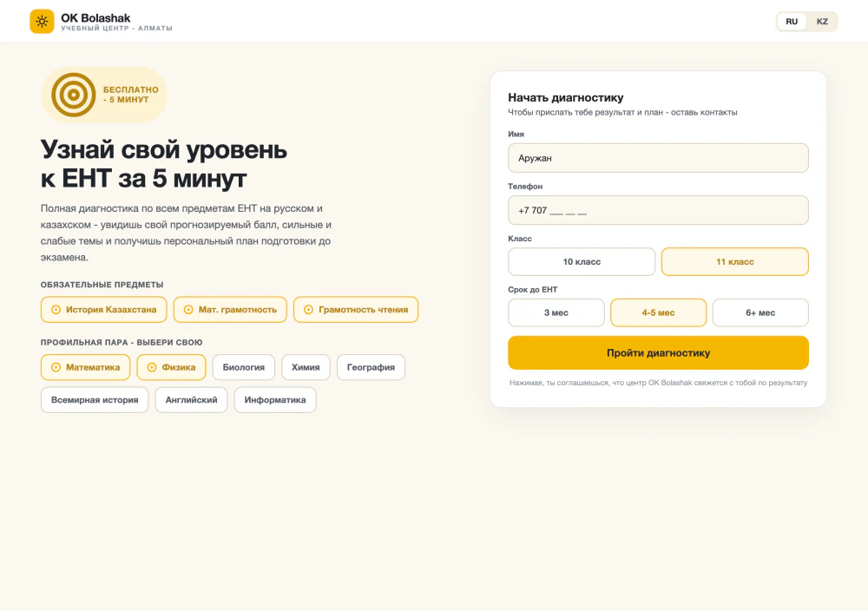Select the Химия profile subject

click(x=306, y=367)
